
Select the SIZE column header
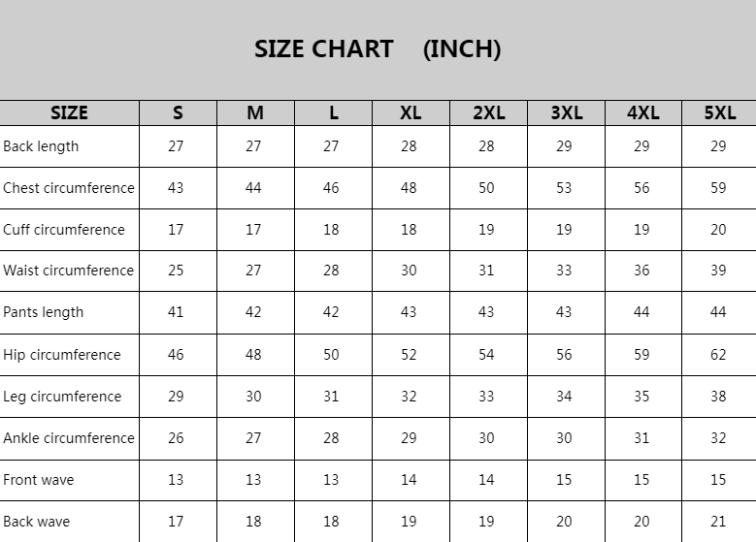69,112
